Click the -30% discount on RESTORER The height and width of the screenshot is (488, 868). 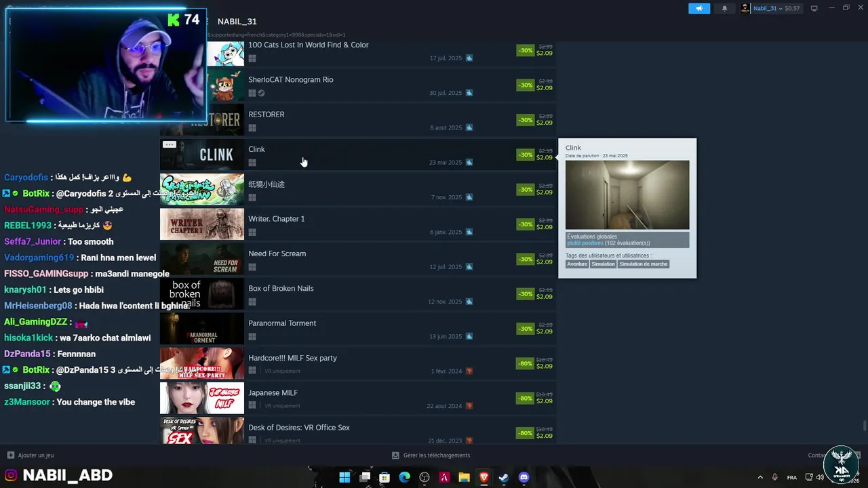526,120
